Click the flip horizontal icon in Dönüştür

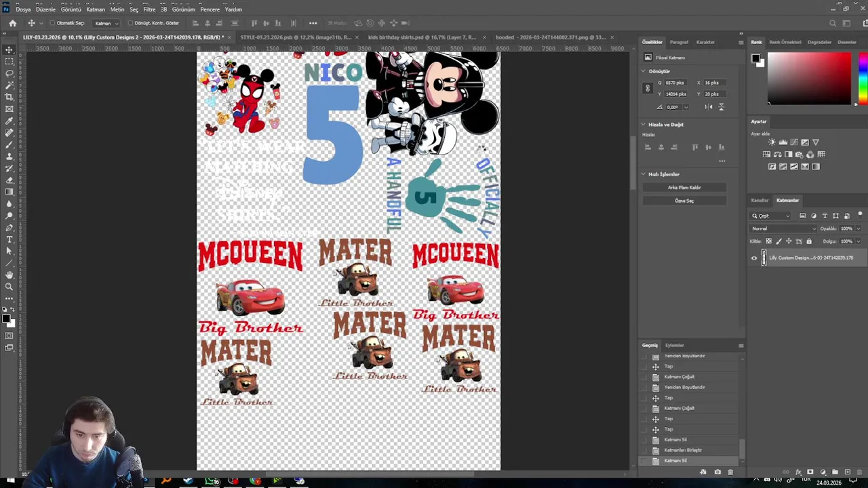tap(709, 107)
